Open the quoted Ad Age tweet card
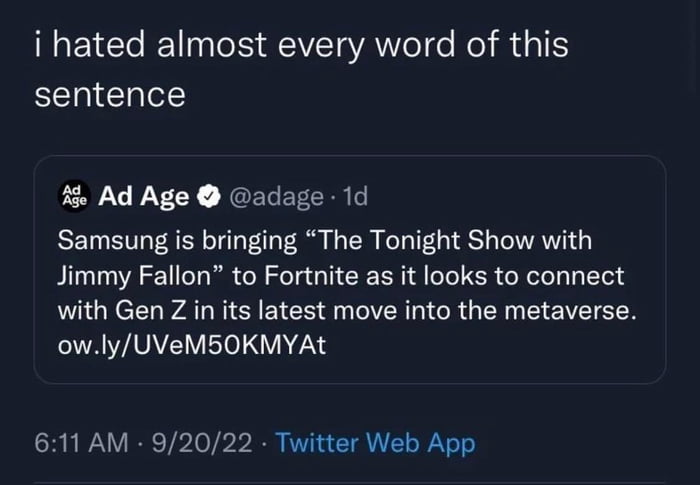 point(350,269)
